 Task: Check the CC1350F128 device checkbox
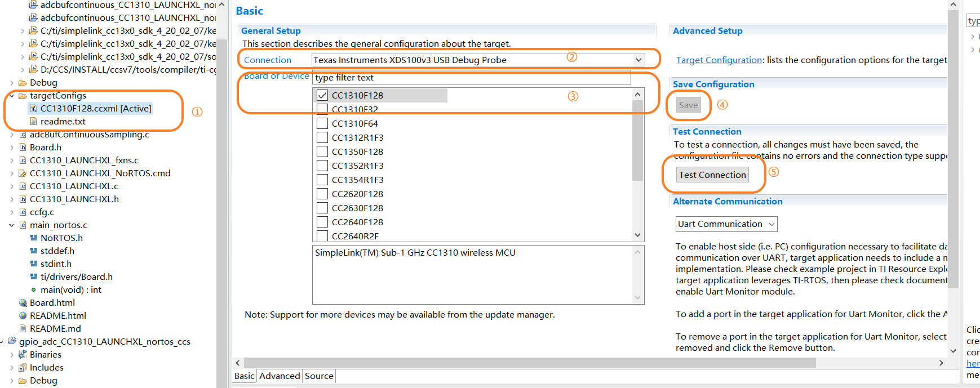(322, 151)
